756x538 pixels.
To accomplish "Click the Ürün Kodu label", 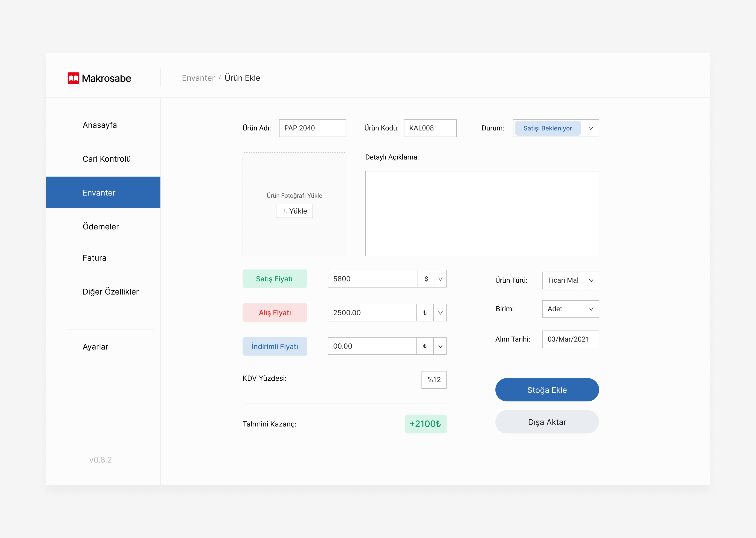I will coord(381,128).
